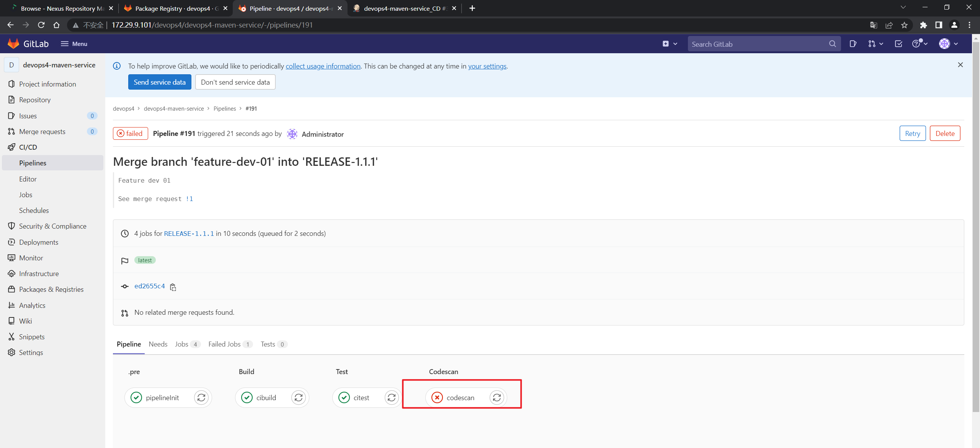Open the Issues shortcut icon in navbar
980x448 pixels.
[853, 44]
